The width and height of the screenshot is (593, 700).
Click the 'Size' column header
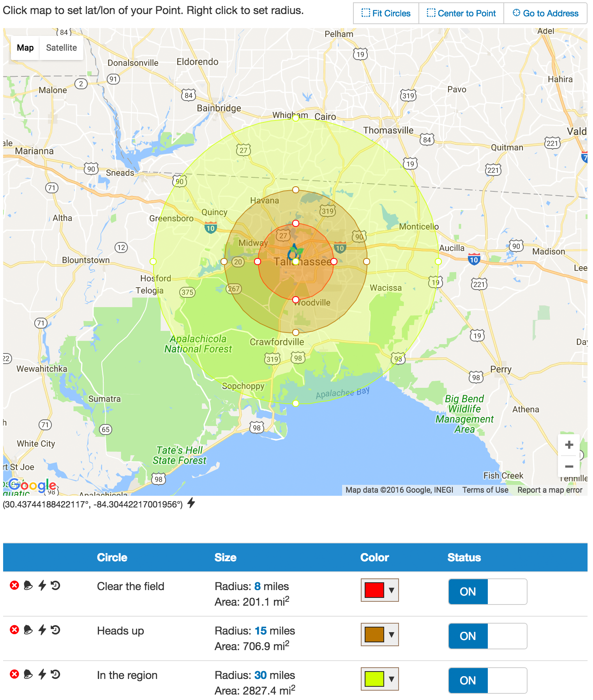click(225, 557)
